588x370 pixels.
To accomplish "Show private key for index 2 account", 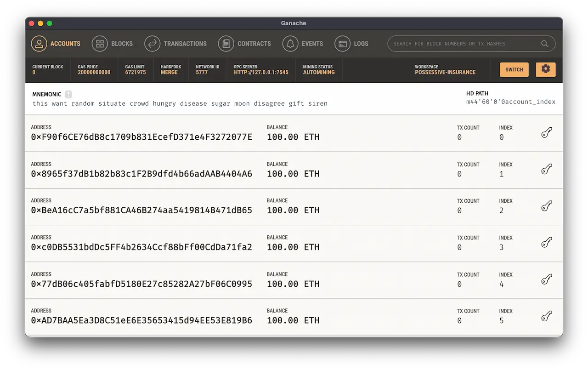I will [546, 206].
